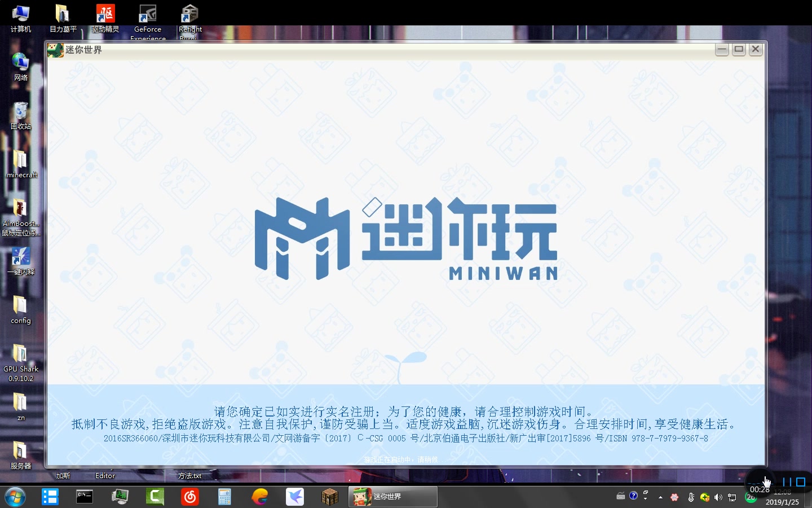Open the 网络 desktop icon
The height and width of the screenshot is (508, 812).
coord(21,67)
